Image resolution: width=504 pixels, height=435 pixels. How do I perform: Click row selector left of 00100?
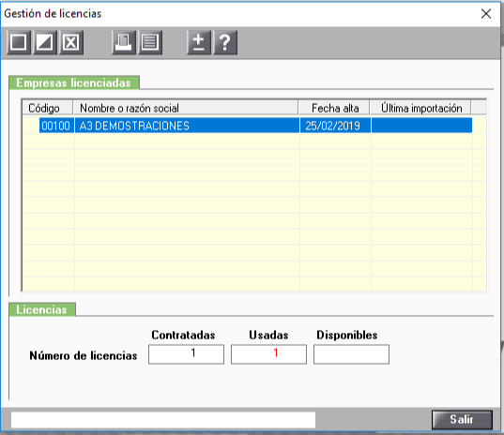31,126
